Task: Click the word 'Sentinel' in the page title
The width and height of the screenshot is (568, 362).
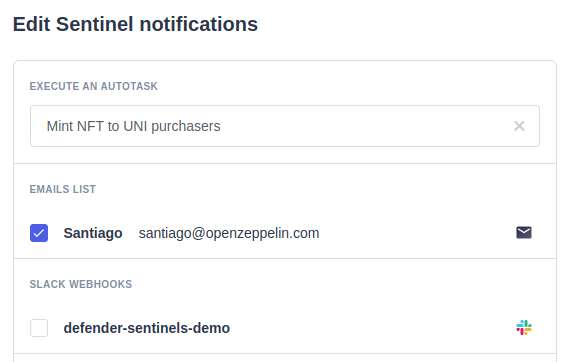Action: (95, 24)
